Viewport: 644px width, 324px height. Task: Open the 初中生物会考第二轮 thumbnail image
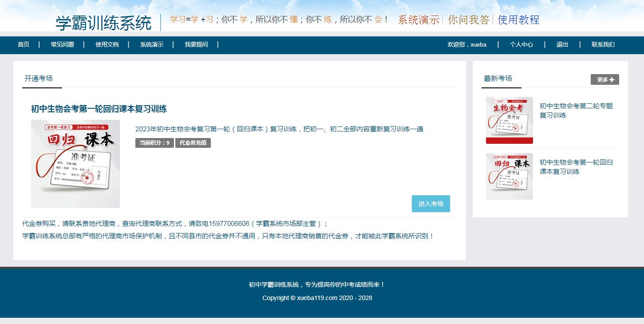[x=509, y=120]
